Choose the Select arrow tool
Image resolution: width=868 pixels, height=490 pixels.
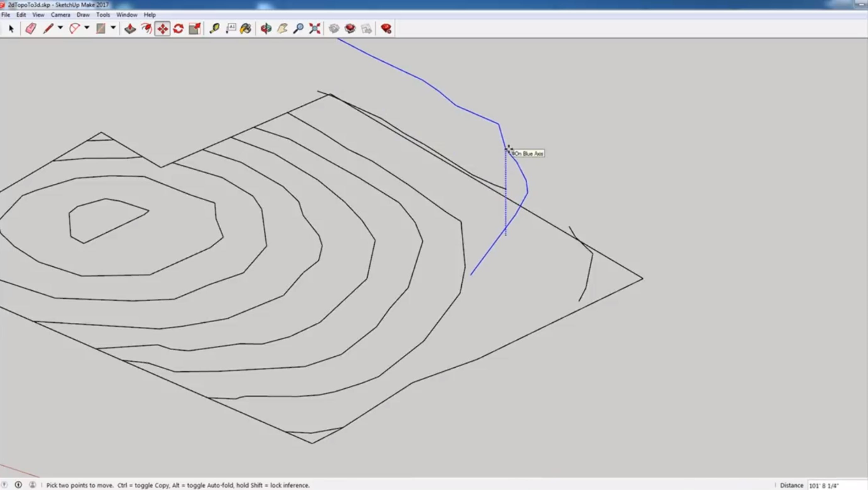pos(11,29)
